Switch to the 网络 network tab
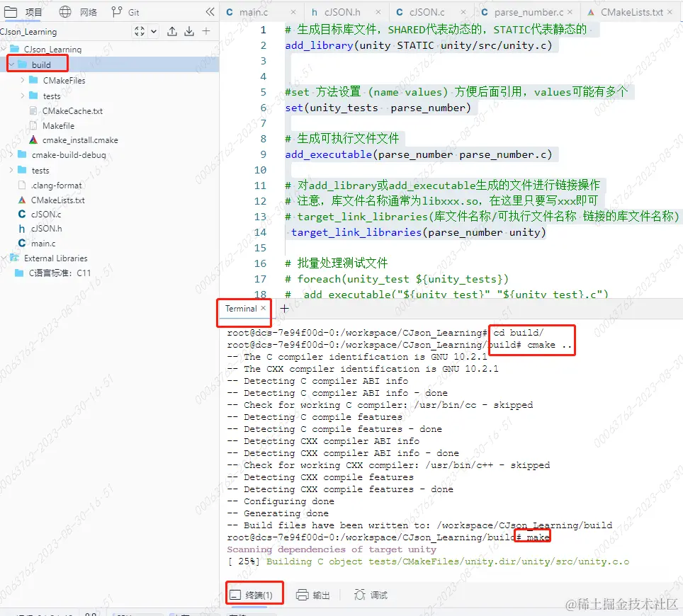Image resolution: width=683 pixels, height=616 pixels. click(78, 12)
